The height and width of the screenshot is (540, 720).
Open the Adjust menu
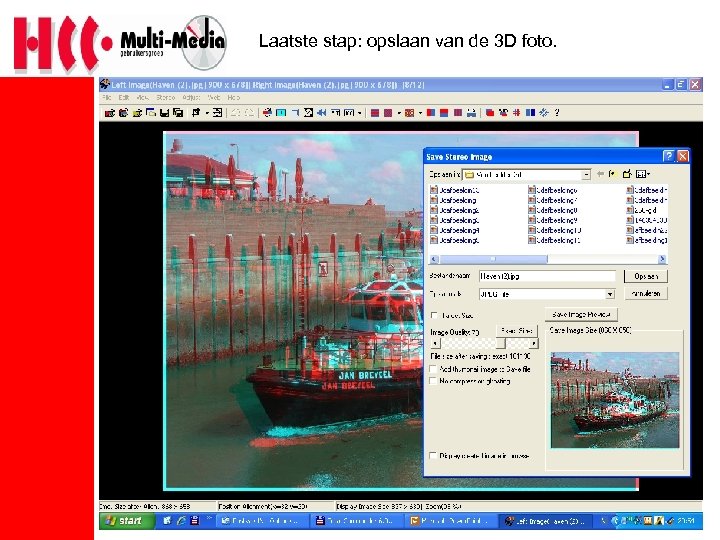coord(191,97)
